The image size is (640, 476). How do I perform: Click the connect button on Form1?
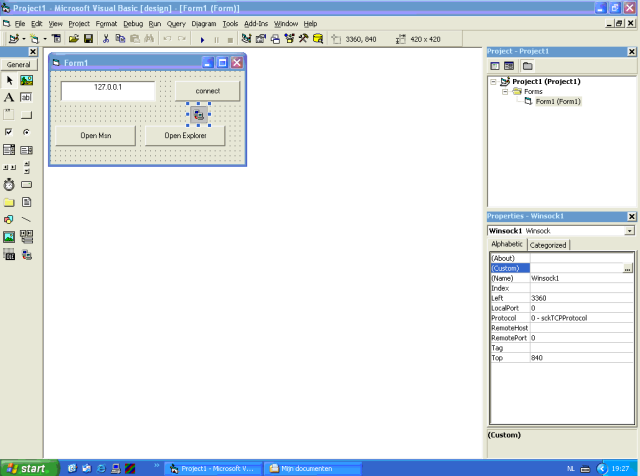[207, 91]
